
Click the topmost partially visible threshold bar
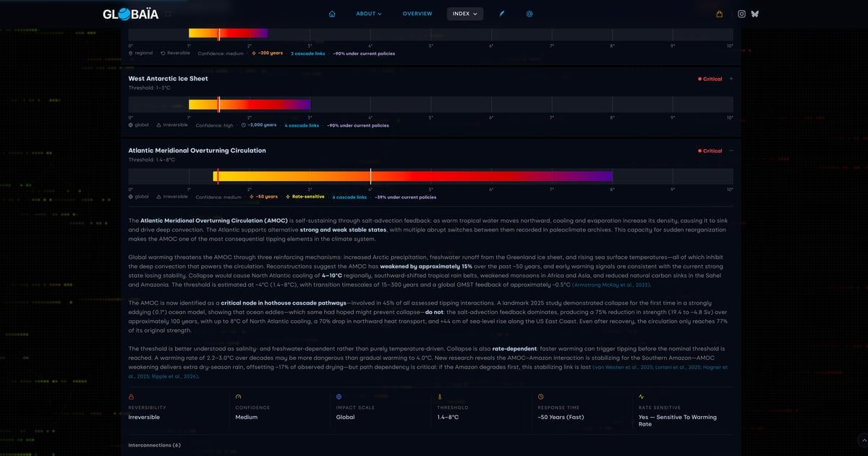430,33
